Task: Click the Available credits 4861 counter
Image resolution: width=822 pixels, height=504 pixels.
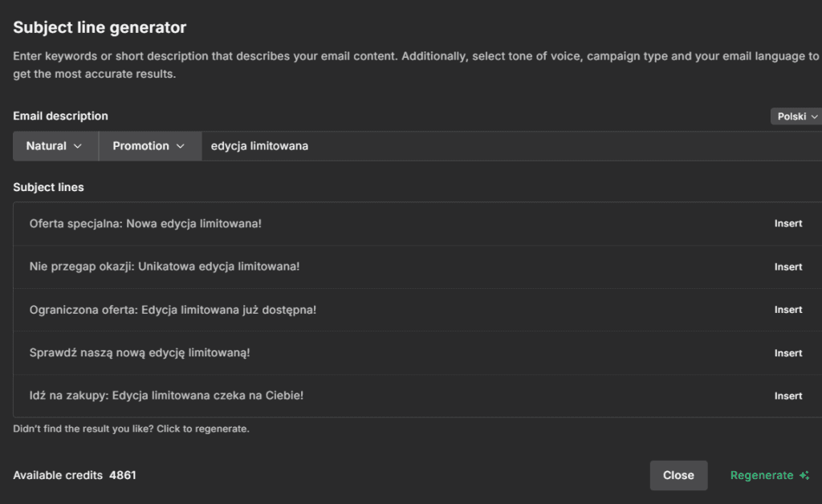Action: click(75, 475)
